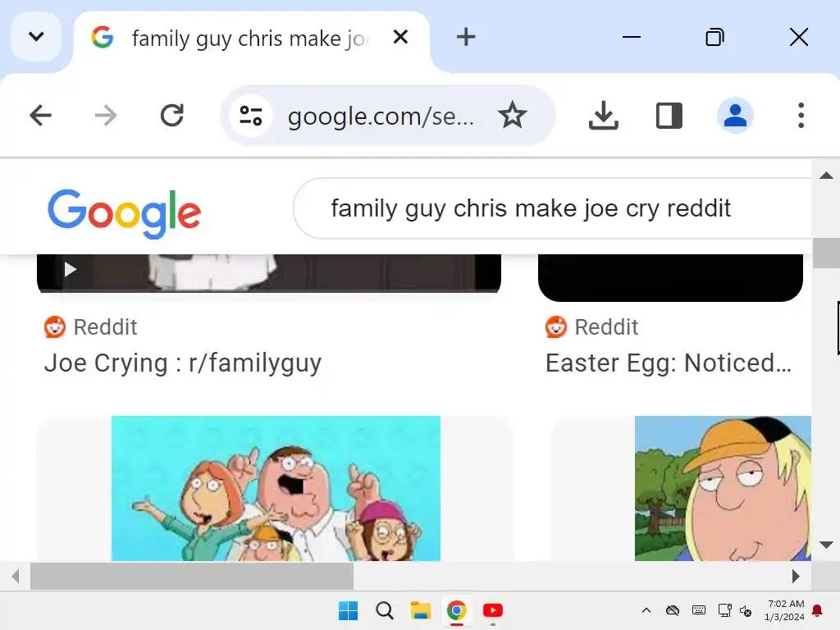Expand the tab search dropdown
The image size is (840, 630).
click(36, 37)
